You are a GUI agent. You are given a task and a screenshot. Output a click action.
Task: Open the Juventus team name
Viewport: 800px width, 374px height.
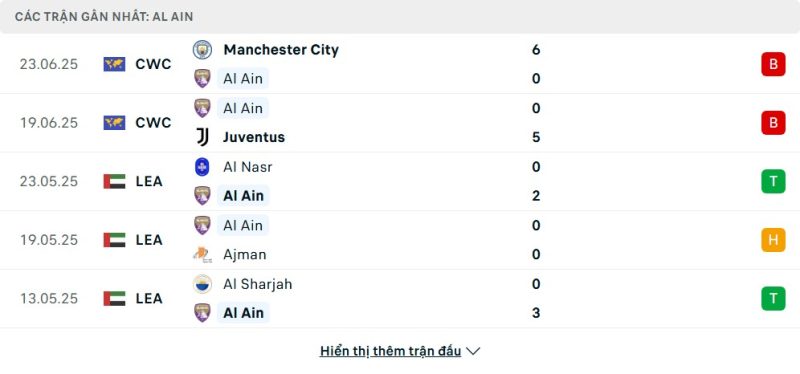coord(254,137)
